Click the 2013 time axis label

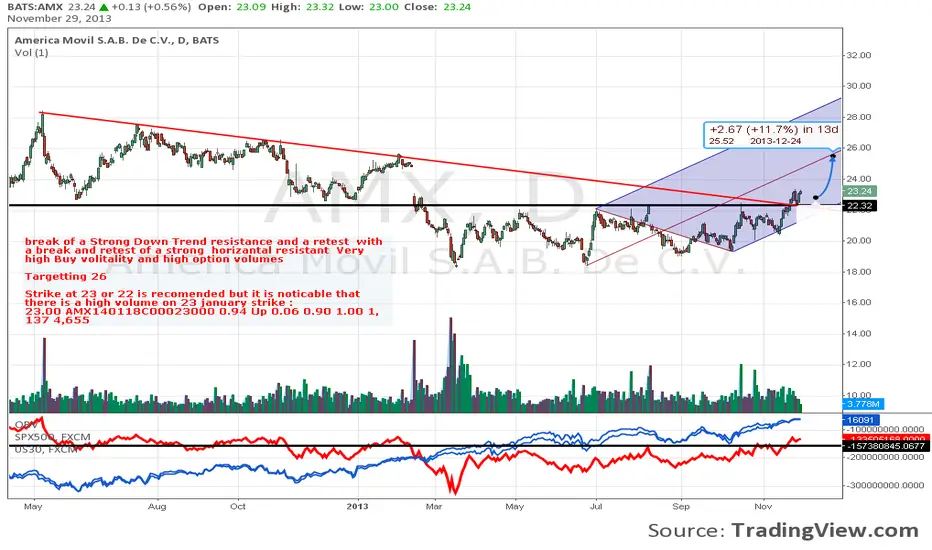[x=357, y=507]
